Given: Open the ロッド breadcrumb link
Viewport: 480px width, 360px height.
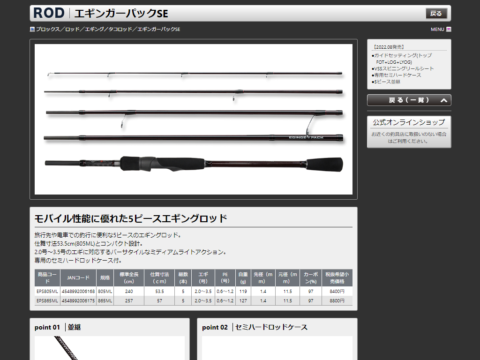Looking at the screenshot, I should pyautogui.click(x=72, y=29).
